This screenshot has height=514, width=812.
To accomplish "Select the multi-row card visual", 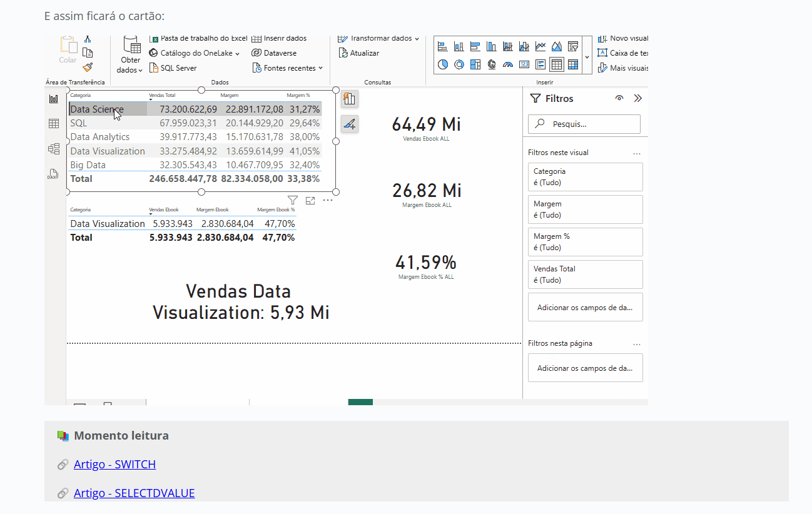I will coord(540,64).
